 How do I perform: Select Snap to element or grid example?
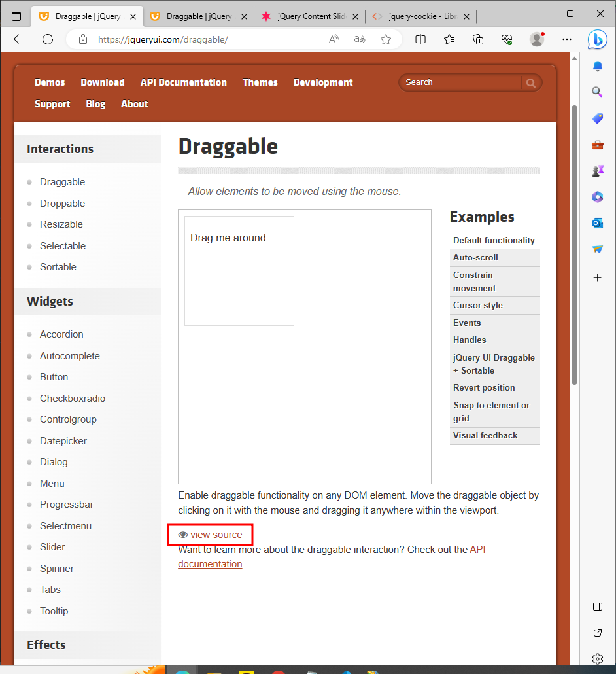click(x=494, y=412)
